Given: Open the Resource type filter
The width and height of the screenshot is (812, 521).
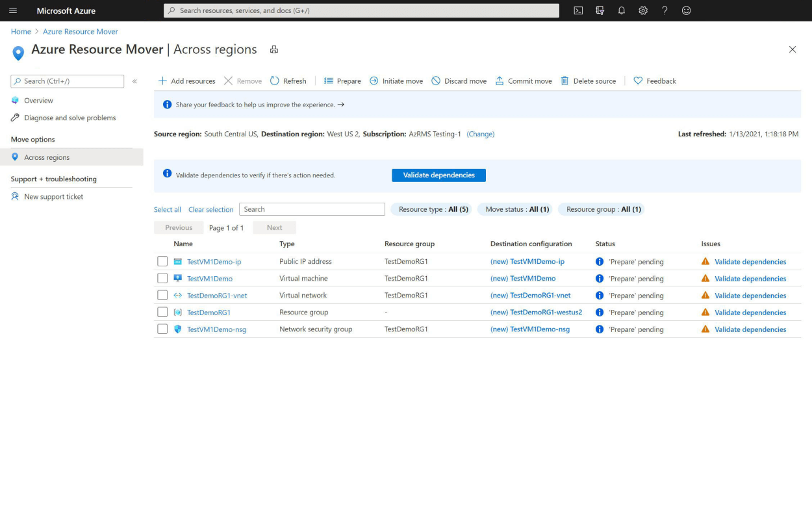Looking at the screenshot, I should pos(433,209).
